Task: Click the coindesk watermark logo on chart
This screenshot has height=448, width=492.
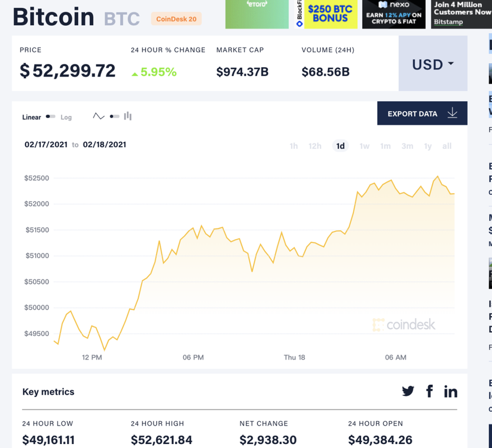Action: [x=404, y=324]
